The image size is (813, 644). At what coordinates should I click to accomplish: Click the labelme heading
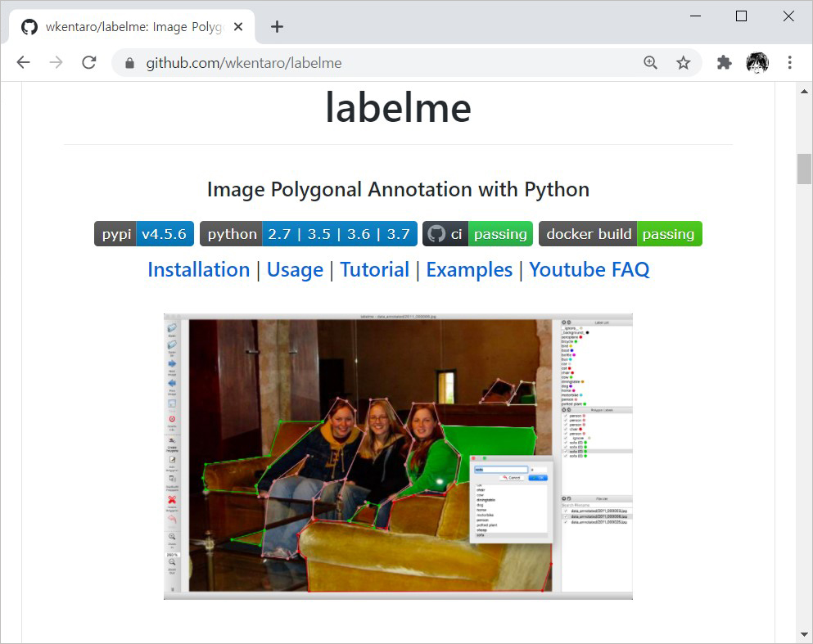click(398, 108)
